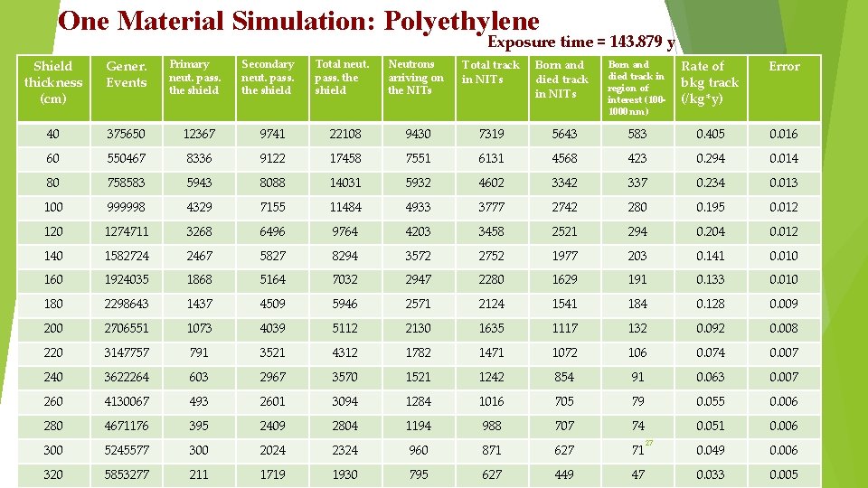Viewport: 868px width, 488px height.
Task: Click the slide title 'One Material Simulation: Polyethylene'
Action: click(298, 22)
